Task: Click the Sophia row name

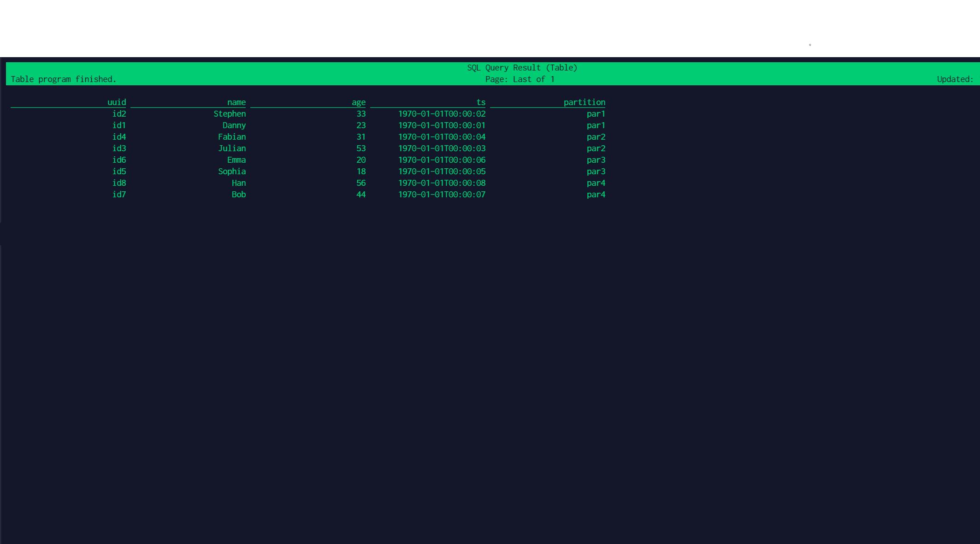Action: pos(231,171)
